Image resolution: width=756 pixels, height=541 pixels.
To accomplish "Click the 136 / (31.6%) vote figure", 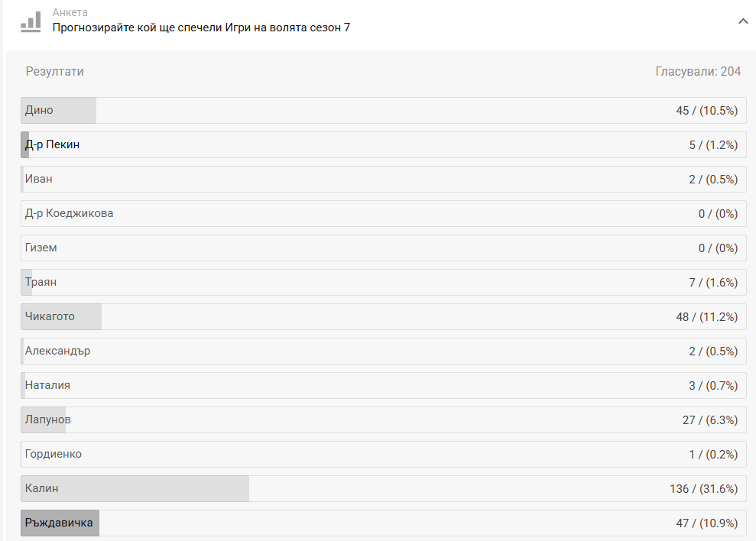I will (703, 488).
